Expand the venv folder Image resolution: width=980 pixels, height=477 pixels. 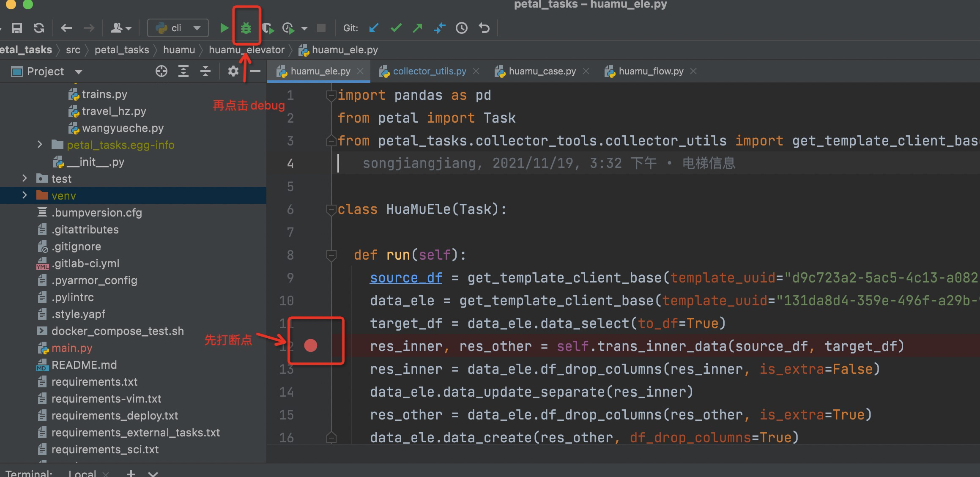click(x=25, y=195)
